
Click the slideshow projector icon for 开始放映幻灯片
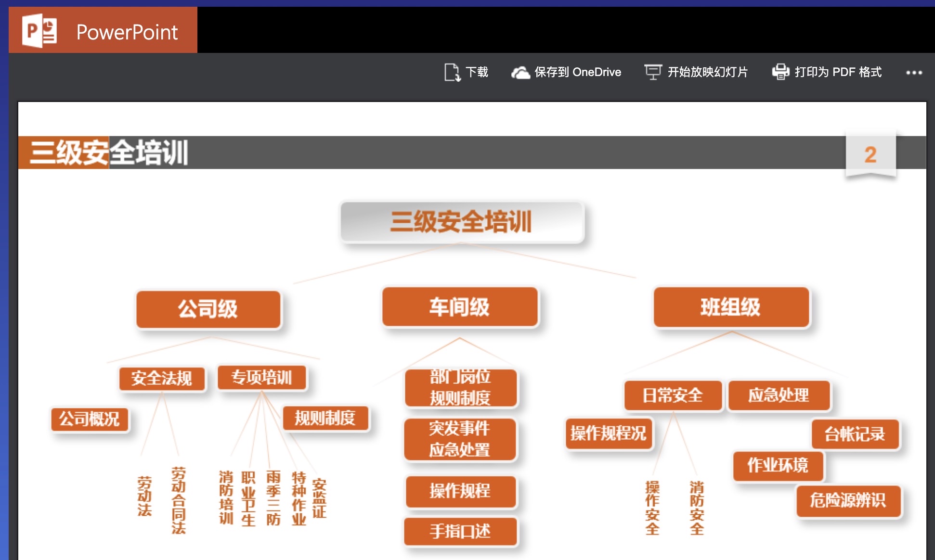click(x=653, y=71)
